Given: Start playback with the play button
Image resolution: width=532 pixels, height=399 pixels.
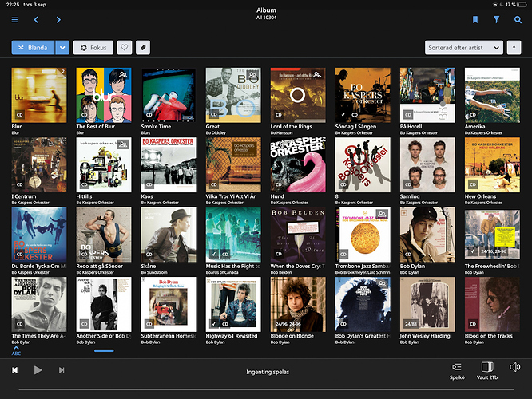Looking at the screenshot, I should point(38,370).
